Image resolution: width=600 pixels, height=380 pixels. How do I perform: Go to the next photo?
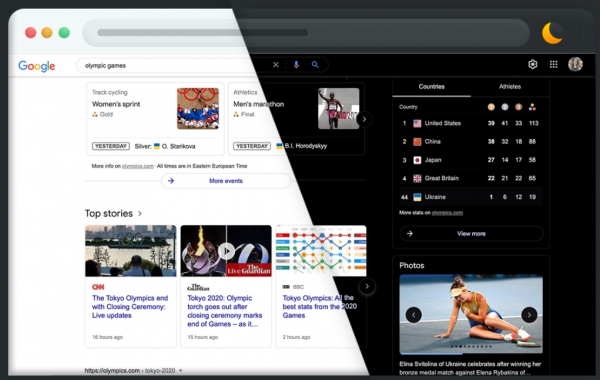(x=529, y=315)
